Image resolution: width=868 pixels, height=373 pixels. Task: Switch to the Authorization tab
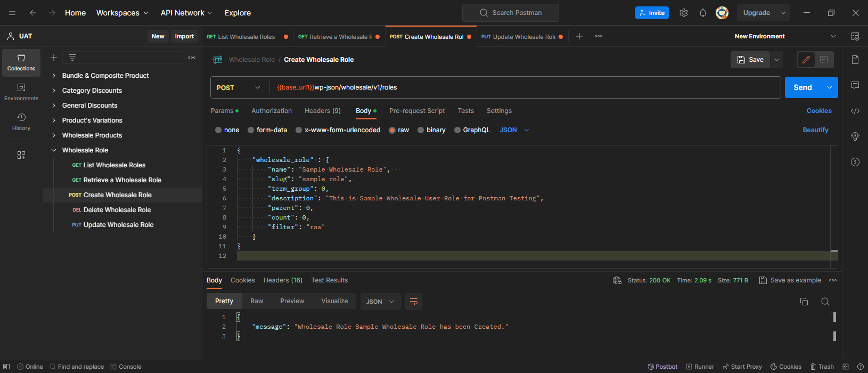(272, 111)
